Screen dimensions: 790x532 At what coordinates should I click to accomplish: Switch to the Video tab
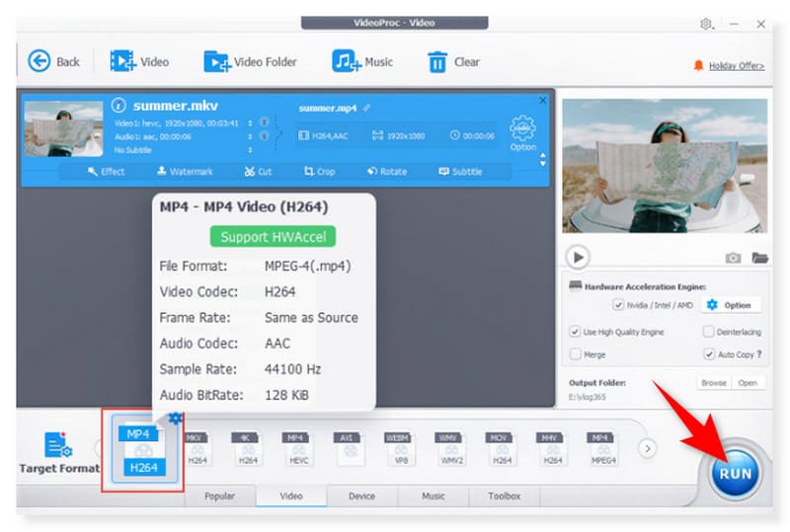tap(291, 496)
